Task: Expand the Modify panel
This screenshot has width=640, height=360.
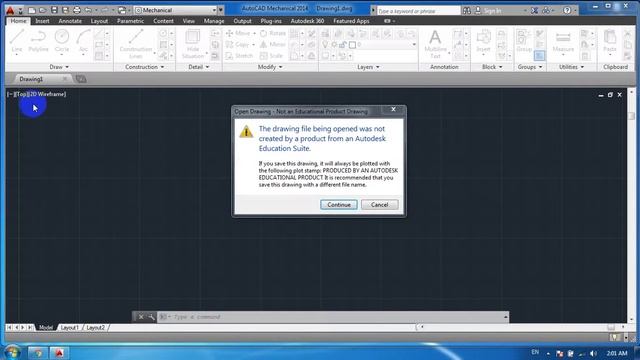Action: click(270, 67)
